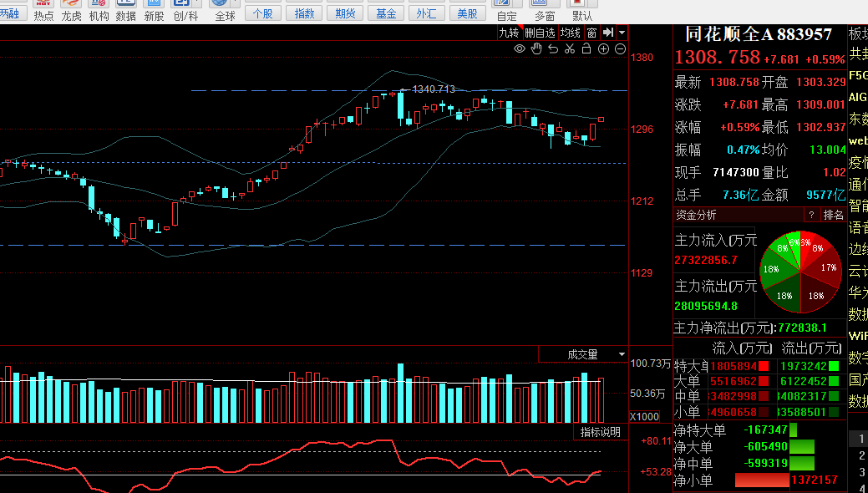Open the 数据 data toolbar item
This screenshot has height=493, width=868.
(x=126, y=11)
